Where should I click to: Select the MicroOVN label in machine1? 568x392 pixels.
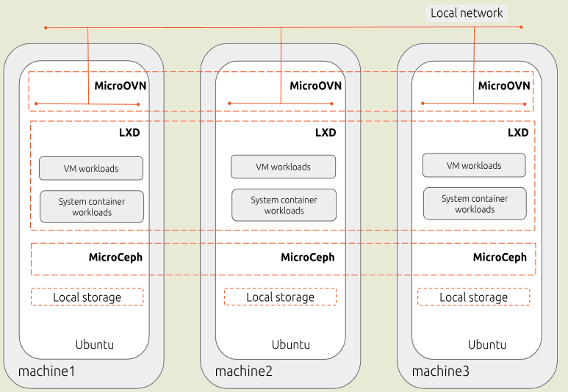(x=121, y=86)
